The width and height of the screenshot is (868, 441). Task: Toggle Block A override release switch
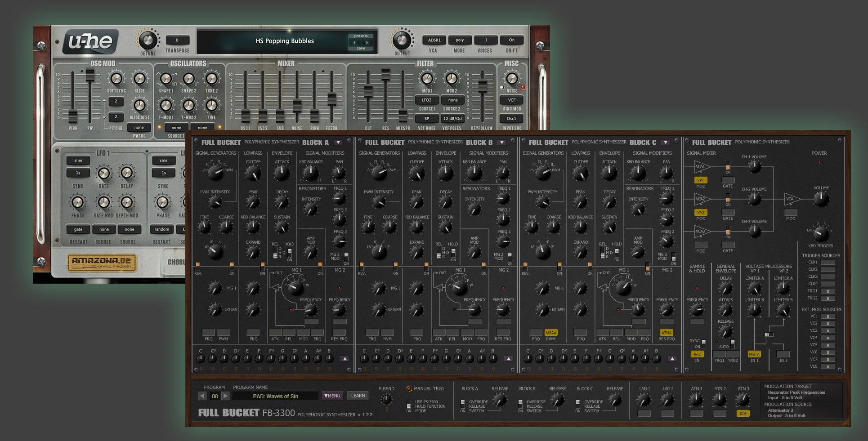pyautogui.click(x=463, y=404)
